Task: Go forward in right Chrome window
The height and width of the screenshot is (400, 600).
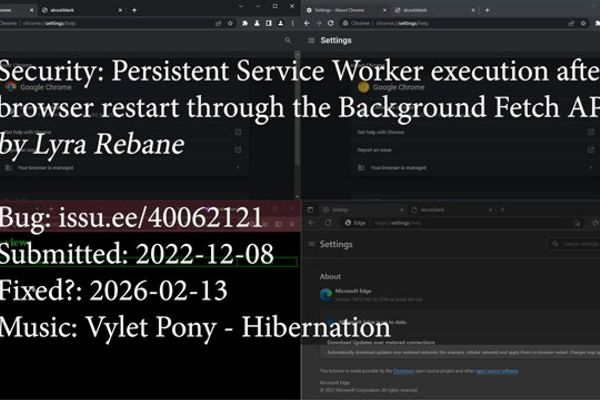Action: click(319, 23)
